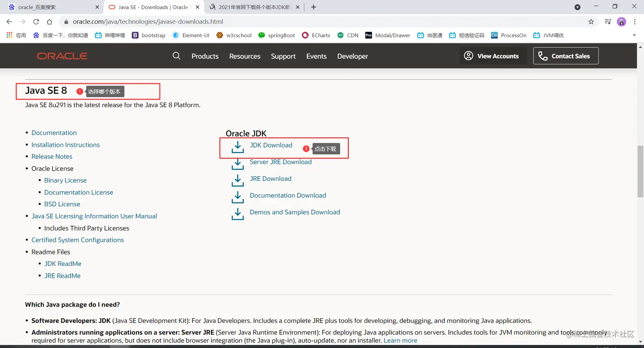Open the 应用 apps grid bookmark

click(x=16, y=35)
